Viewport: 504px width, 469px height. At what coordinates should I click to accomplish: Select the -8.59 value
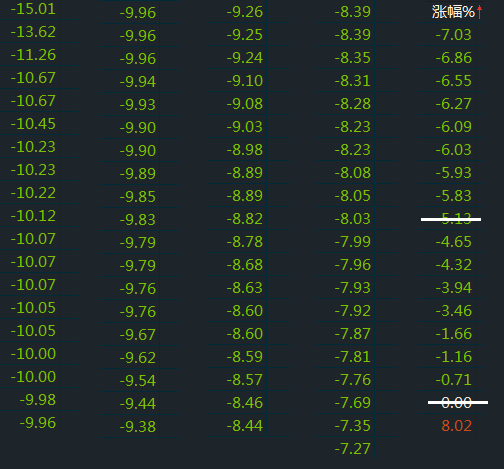245,357
